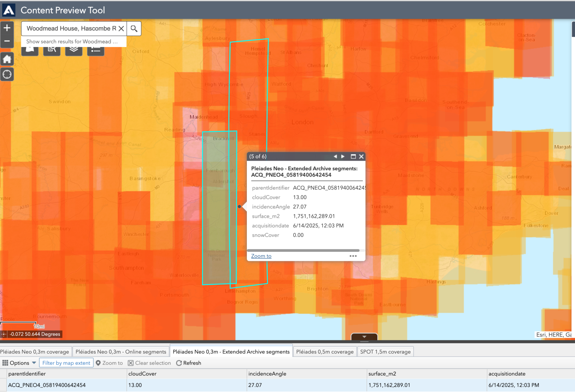Click the Zoom to link in popup

[261, 256]
